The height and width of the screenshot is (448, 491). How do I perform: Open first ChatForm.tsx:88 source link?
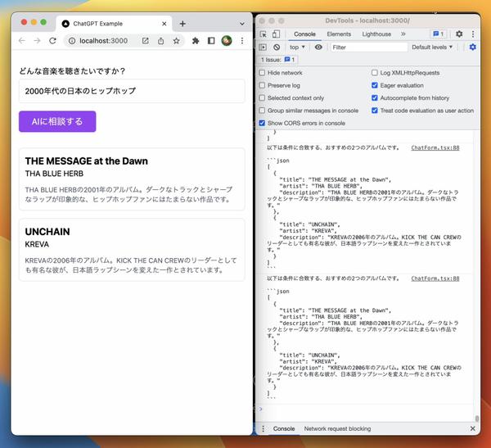pyautogui.click(x=435, y=147)
